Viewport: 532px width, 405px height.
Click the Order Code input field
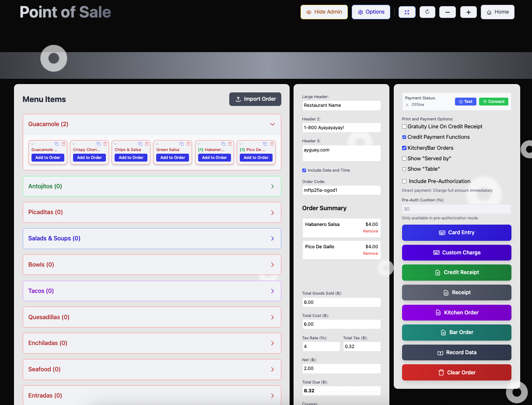341,190
